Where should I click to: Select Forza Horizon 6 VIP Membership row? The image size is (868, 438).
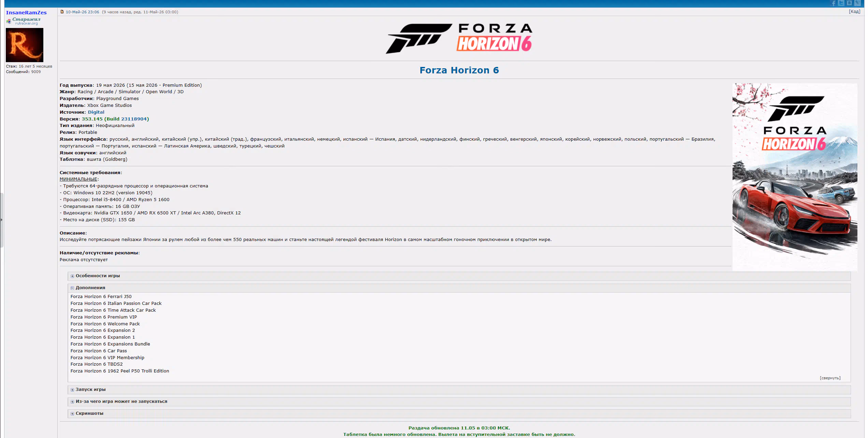(107, 358)
